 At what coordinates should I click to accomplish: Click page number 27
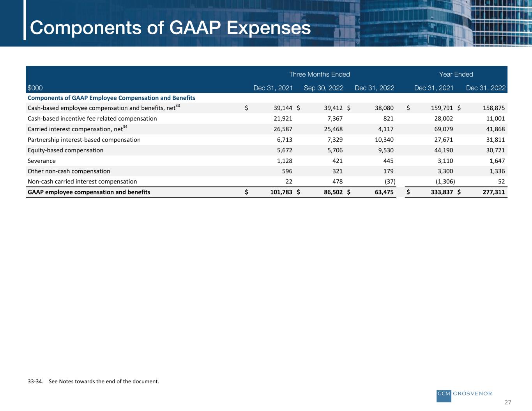point(508,402)
